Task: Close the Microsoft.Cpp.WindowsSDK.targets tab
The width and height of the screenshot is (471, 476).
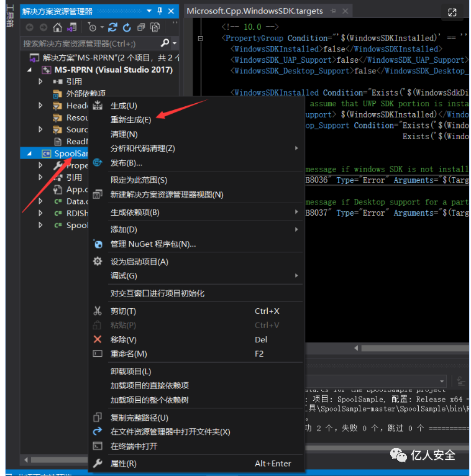Action: pos(345,12)
